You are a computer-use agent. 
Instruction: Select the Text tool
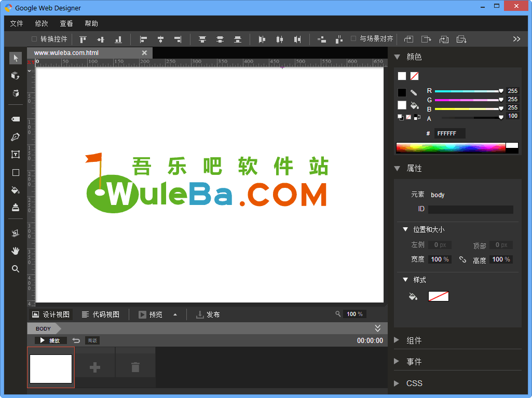pos(16,155)
